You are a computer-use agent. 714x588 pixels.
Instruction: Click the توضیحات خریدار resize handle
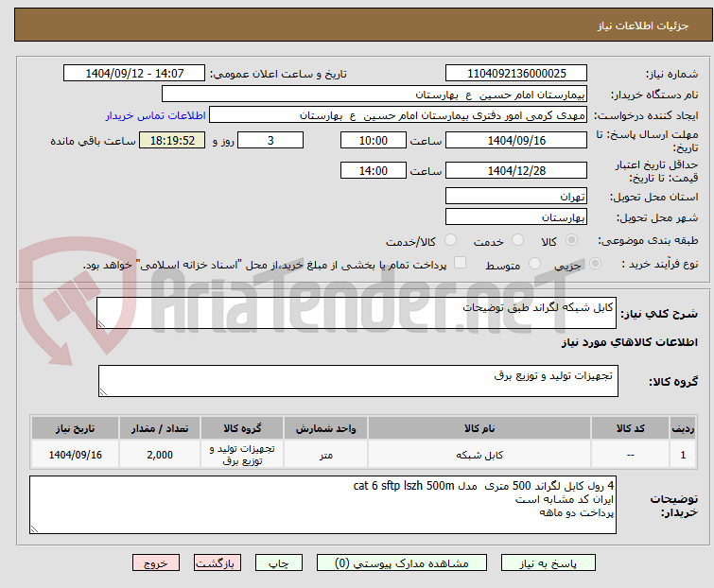pyautogui.click(x=35, y=528)
